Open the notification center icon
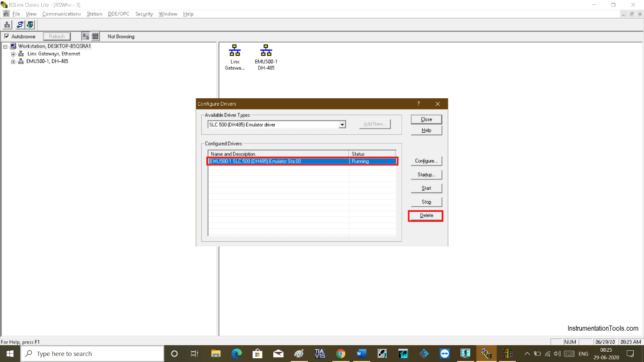The image size is (644, 362). click(x=630, y=354)
